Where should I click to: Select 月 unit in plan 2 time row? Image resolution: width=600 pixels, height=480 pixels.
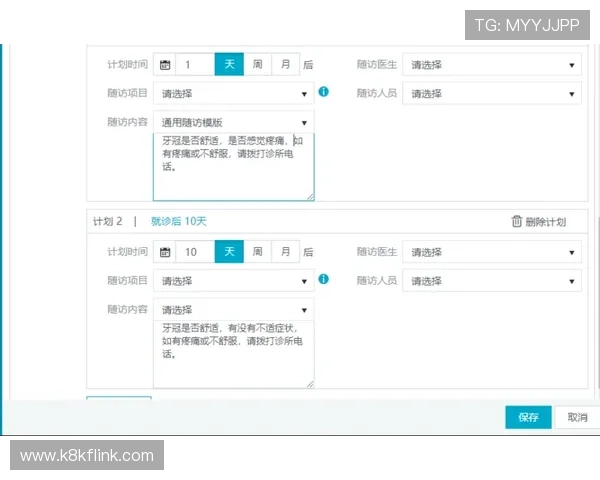pyautogui.click(x=285, y=251)
